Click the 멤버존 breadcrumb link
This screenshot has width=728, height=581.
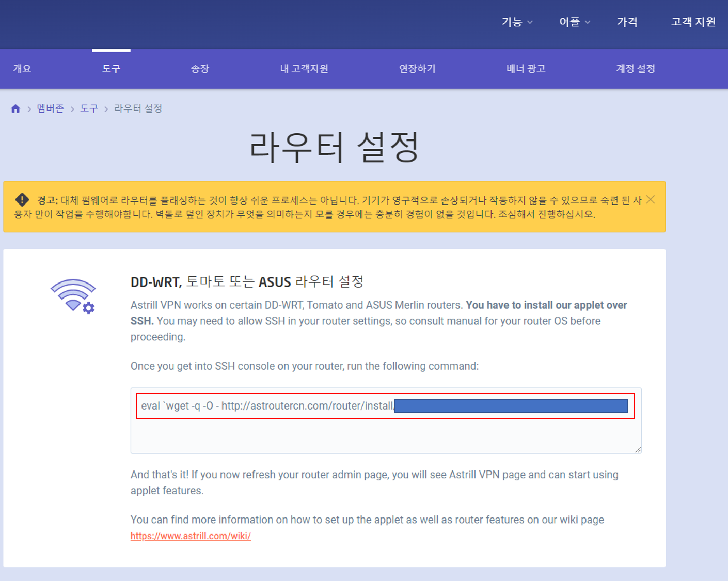51,108
